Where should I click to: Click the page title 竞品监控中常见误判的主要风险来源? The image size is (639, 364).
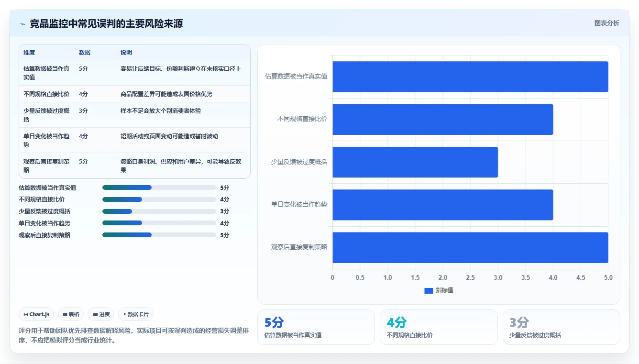(x=106, y=23)
